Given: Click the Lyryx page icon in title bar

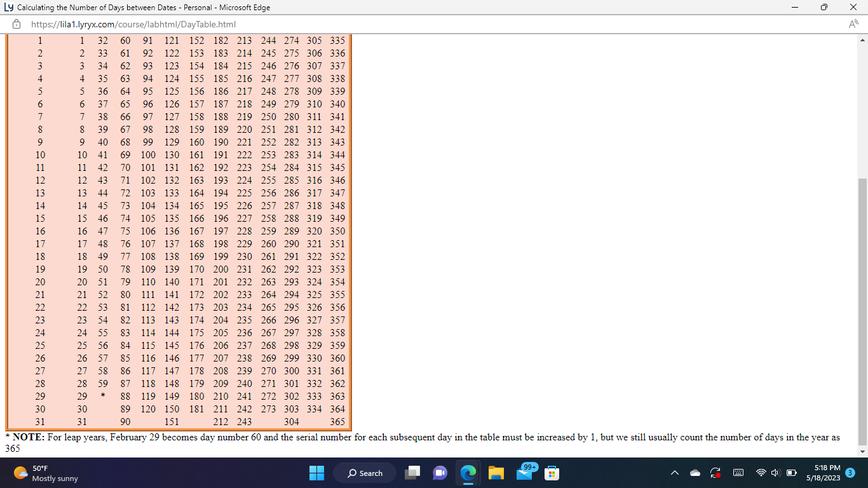Looking at the screenshot, I should pos(8,8).
